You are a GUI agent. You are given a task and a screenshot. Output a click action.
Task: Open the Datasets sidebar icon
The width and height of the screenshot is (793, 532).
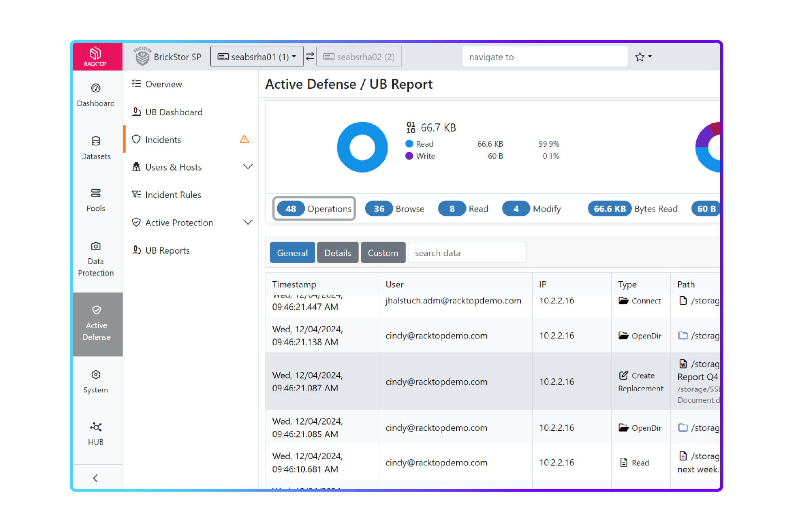coord(96,141)
